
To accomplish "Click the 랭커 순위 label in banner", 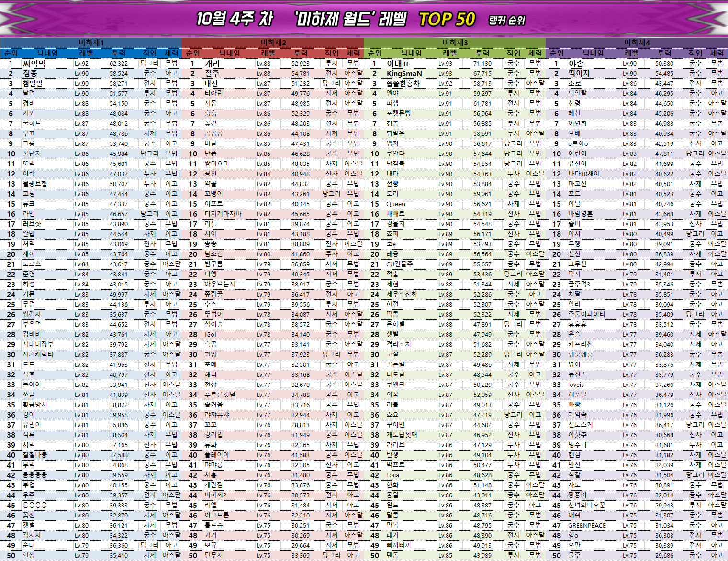I will pos(507,21).
